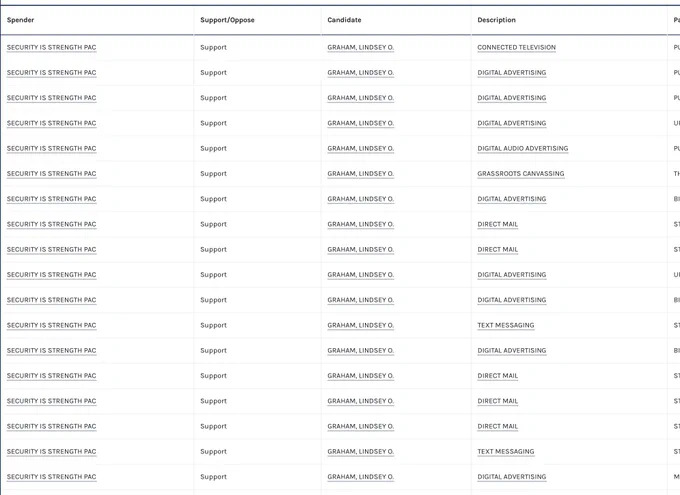Open the Digital Audio Advertising link

(x=523, y=148)
